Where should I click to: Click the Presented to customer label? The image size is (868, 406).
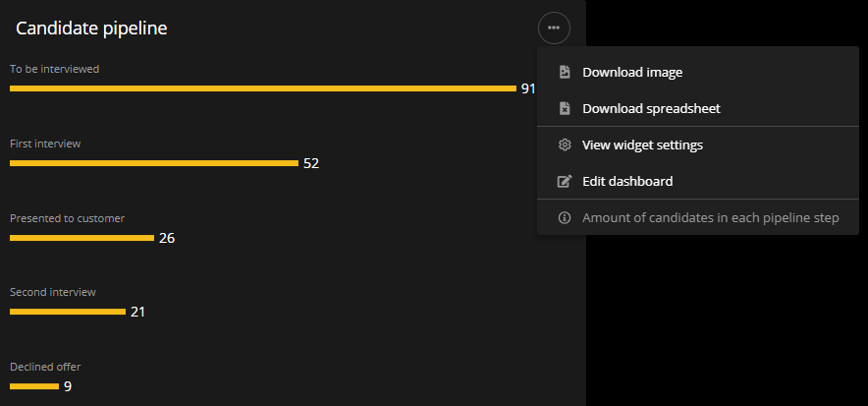(67, 218)
